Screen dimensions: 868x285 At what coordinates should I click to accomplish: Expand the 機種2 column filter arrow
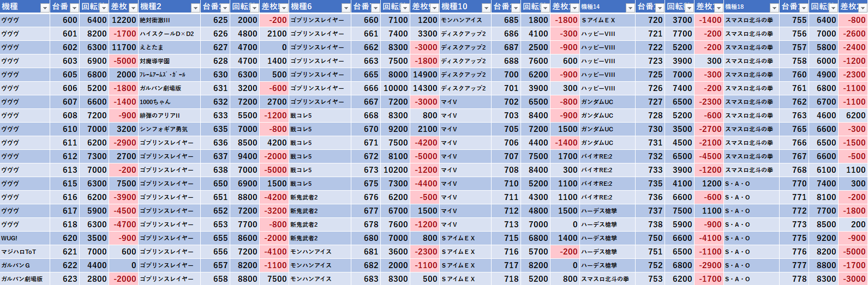[195, 8]
